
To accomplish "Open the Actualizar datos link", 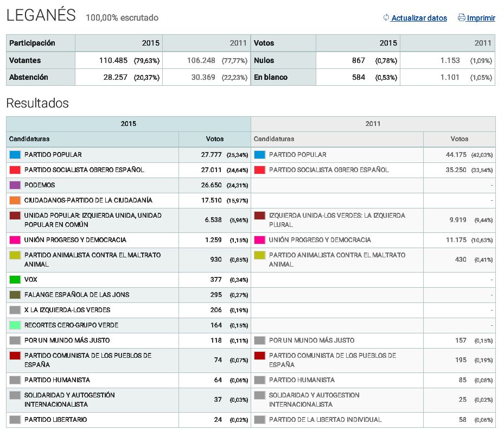I will pyautogui.click(x=419, y=18).
